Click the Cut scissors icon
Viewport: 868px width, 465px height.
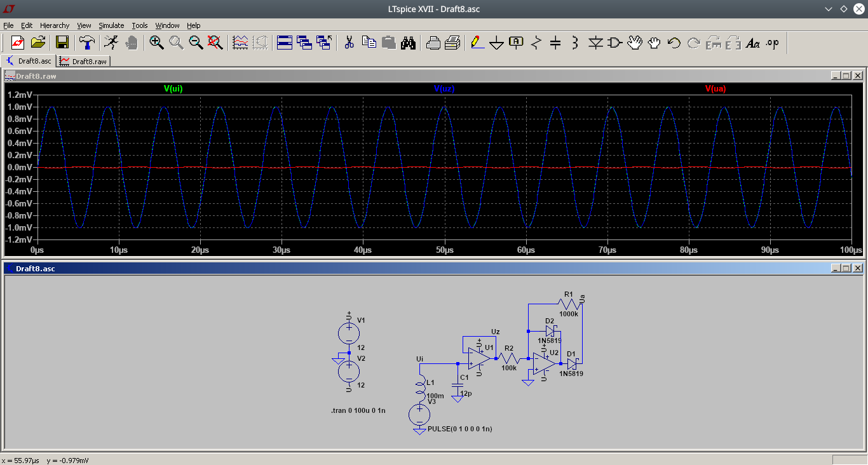(x=349, y=43)
